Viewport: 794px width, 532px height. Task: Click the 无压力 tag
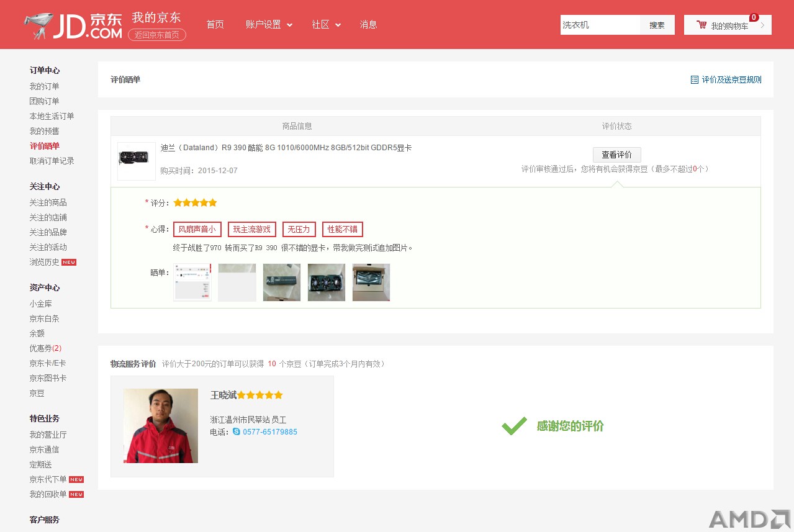299,229
